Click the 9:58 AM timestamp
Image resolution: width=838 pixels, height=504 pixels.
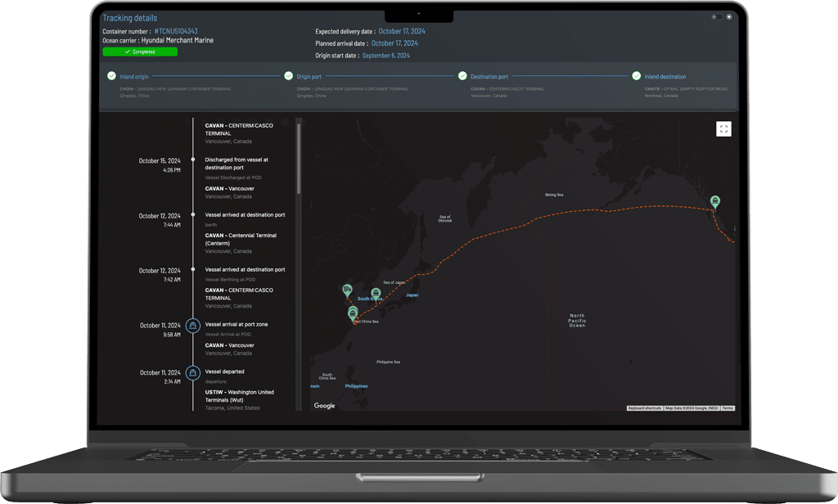pyautogui.click(x=172, y=335)
